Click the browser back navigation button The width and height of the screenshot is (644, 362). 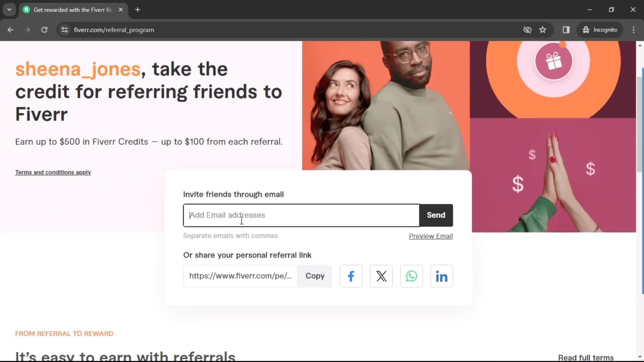pyautogui.click(x=11, y=29)
